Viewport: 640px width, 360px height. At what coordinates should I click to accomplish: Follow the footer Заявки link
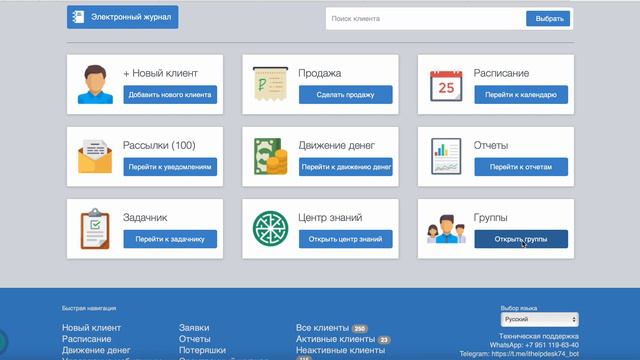point(194,328)
